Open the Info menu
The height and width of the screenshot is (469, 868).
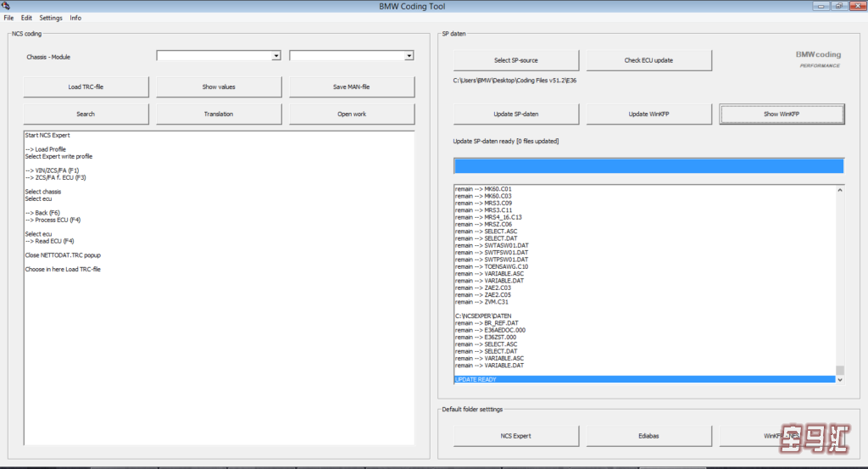tap(75, 18)
